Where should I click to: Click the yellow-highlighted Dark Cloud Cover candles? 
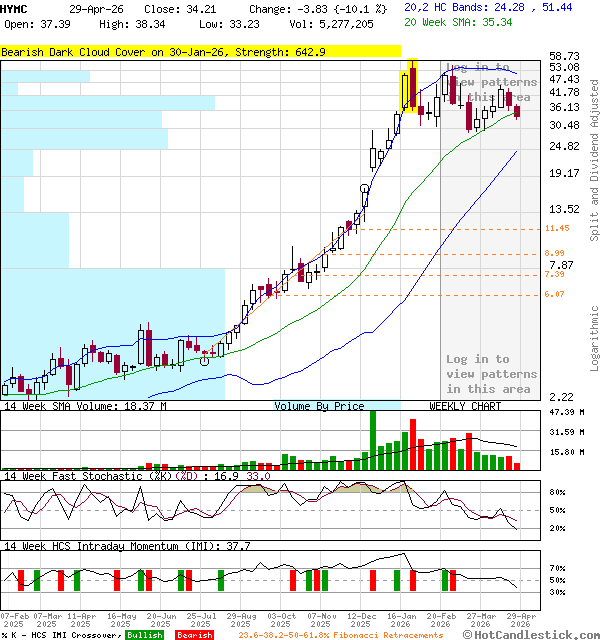(409, 87)
